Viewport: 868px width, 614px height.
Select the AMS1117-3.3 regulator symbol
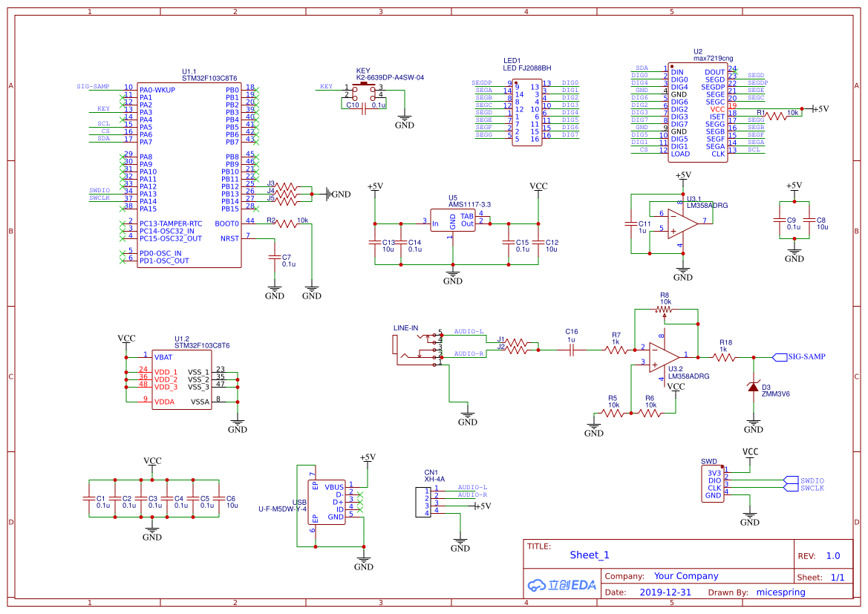(453, 221)
